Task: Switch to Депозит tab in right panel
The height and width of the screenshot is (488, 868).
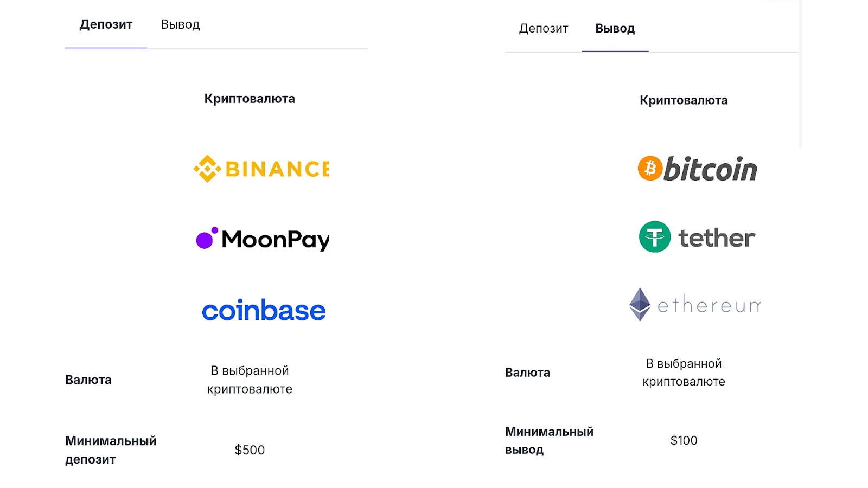Action: (543, 28)
